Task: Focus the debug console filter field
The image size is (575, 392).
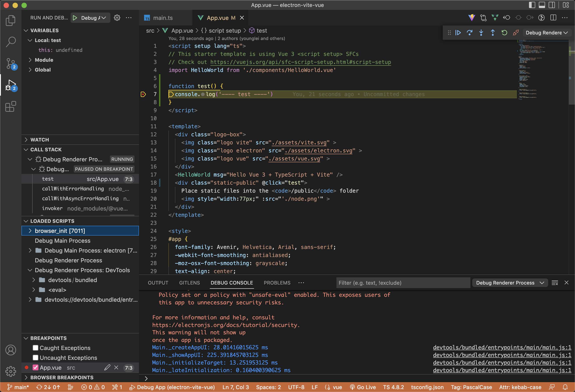Action: point(403,283)
